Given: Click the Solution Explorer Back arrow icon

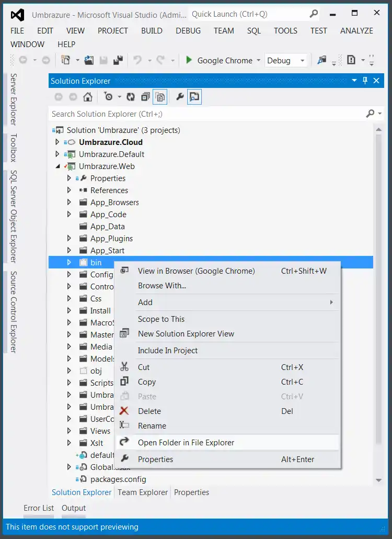Looking at the screenshot, I should pyautogui.click(x=59, y=97).
